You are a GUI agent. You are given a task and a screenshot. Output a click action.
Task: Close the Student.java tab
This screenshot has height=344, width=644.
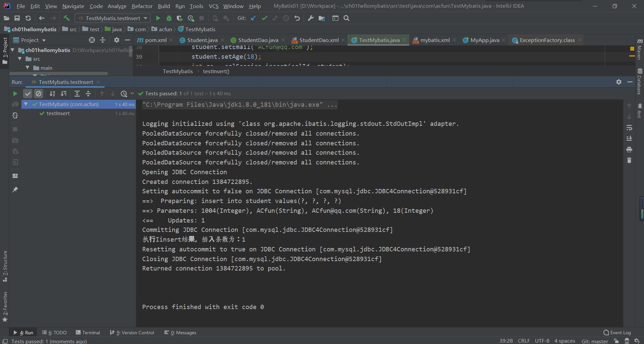[x=223, y=40]
